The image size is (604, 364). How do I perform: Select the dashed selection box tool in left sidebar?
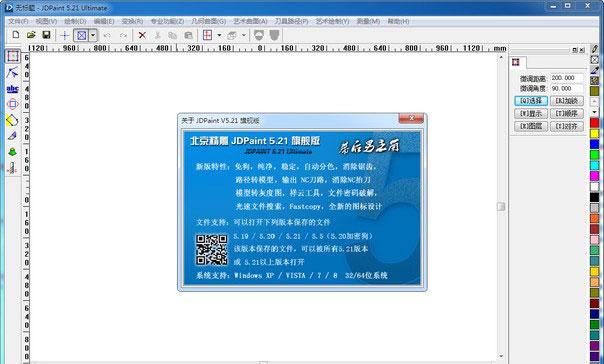[12, 56]
